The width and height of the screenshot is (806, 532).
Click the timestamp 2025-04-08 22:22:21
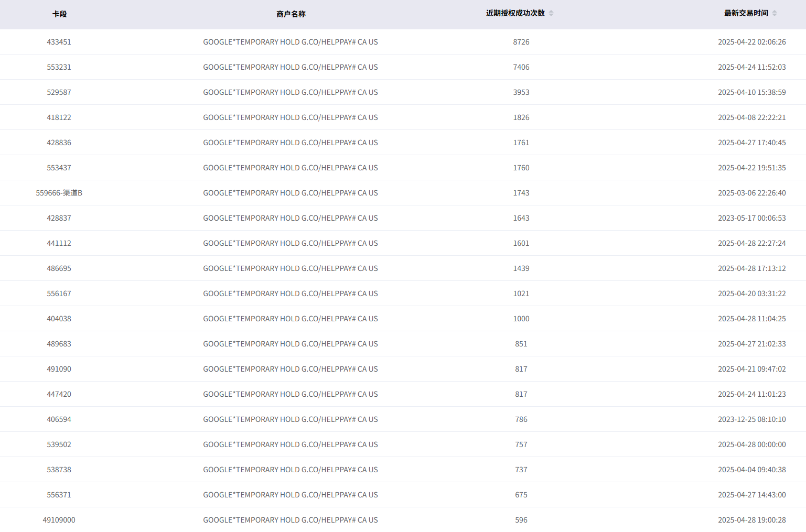[x=752, y=117]
